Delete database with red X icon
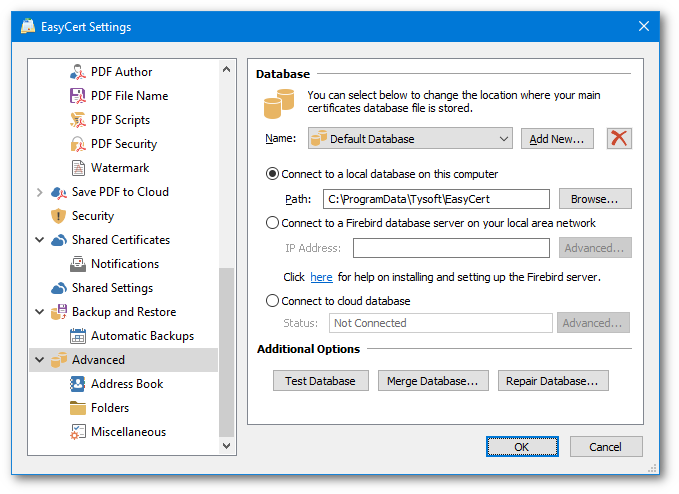 click(x=619, y=139)
